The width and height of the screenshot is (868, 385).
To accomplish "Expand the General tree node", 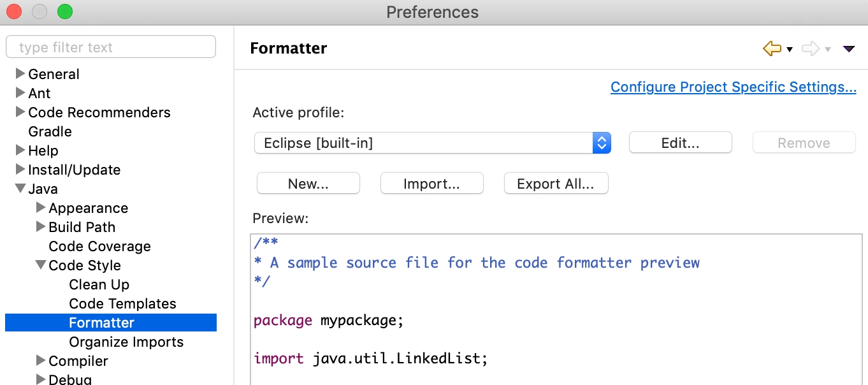I will (20, 74).
